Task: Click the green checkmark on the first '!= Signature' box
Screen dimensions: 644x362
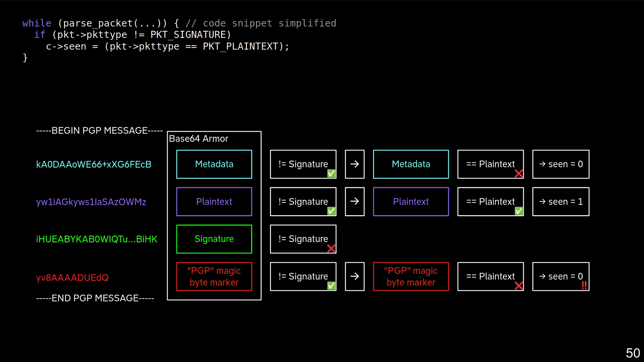Action: 331,173
